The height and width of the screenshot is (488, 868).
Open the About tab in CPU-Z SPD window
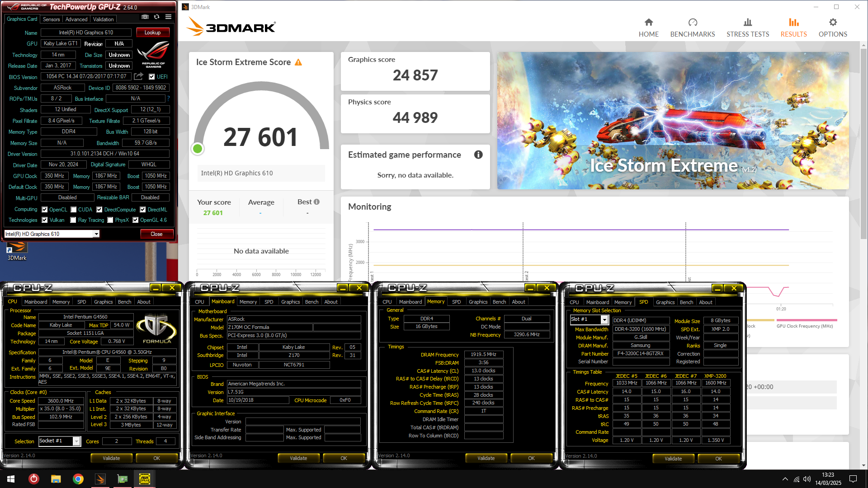click(x=705, y=302)
